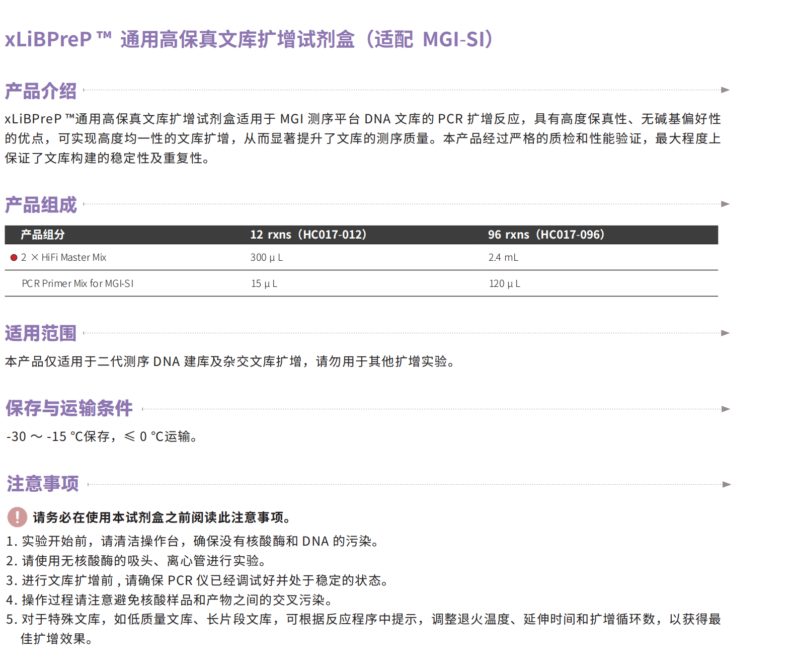791x672 pixels.
Task: Select the 适用范围 section heading
Action: pyautogui.click(x=41, y=333)
